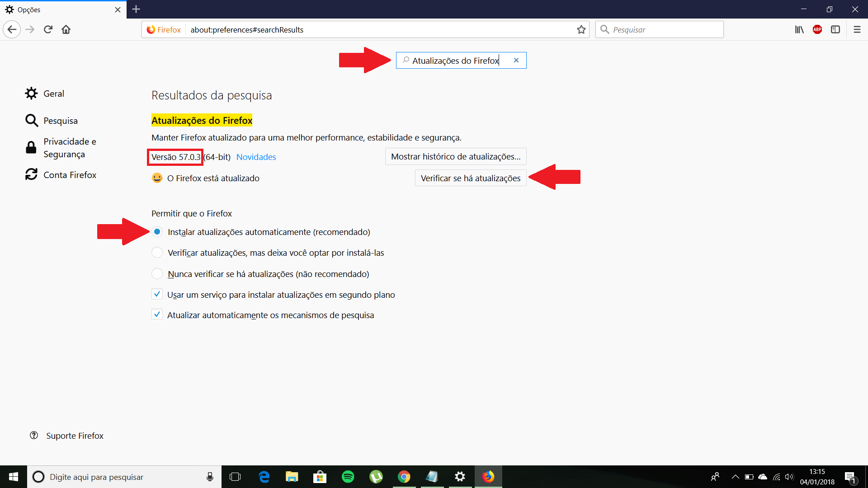Open Windows Settings gear on taskbar

pyautogui.click(x=460, y=477)
